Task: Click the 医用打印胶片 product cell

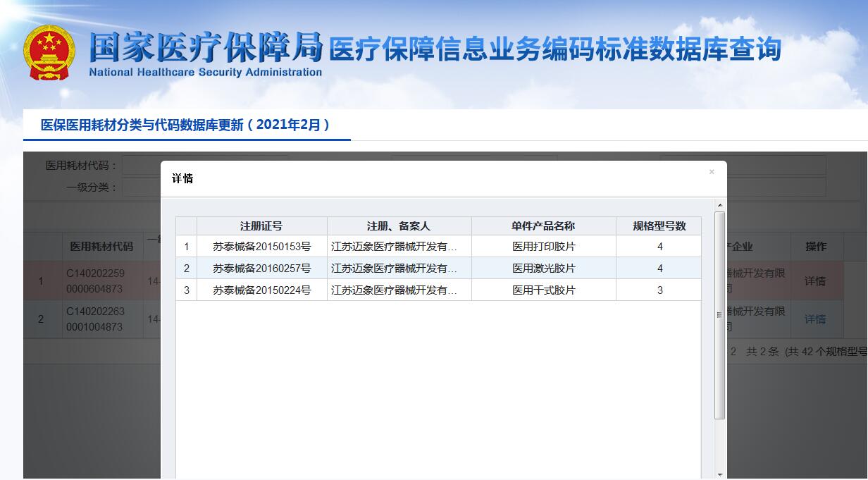Action: [x=543, y=247]
